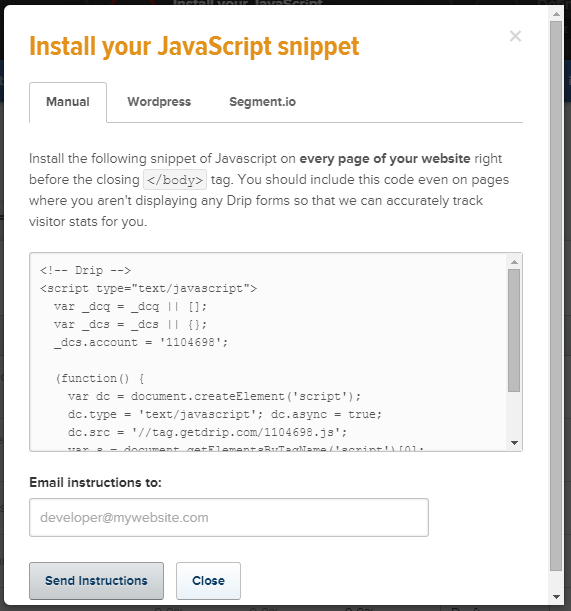Click the modal's vertical scrollbar thumb
This screenshot has width=571, height=611.
point(556,296)
